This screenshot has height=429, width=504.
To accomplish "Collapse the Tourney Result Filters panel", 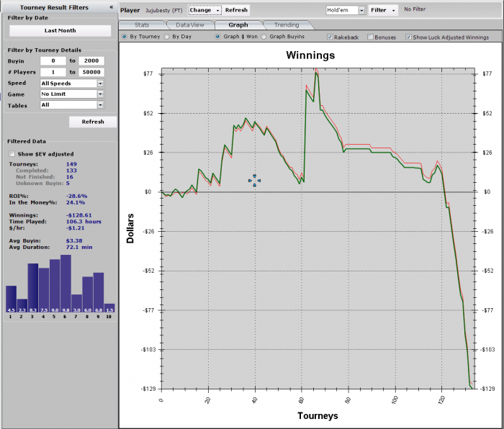I will 111,7.
